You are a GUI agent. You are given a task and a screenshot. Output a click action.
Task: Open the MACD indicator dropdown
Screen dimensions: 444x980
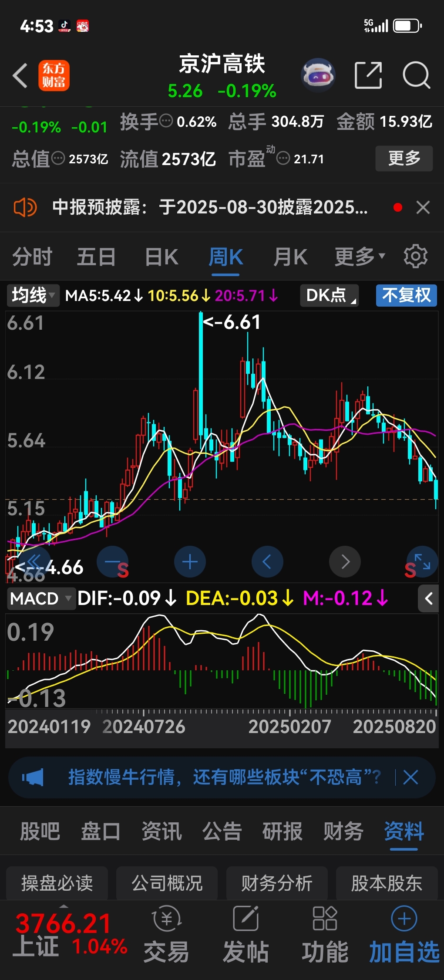tap(41, 598)
